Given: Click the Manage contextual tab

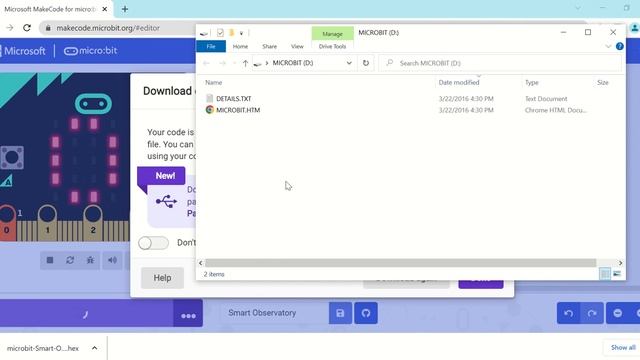Looking at the screenshot, I should point(332,34).
